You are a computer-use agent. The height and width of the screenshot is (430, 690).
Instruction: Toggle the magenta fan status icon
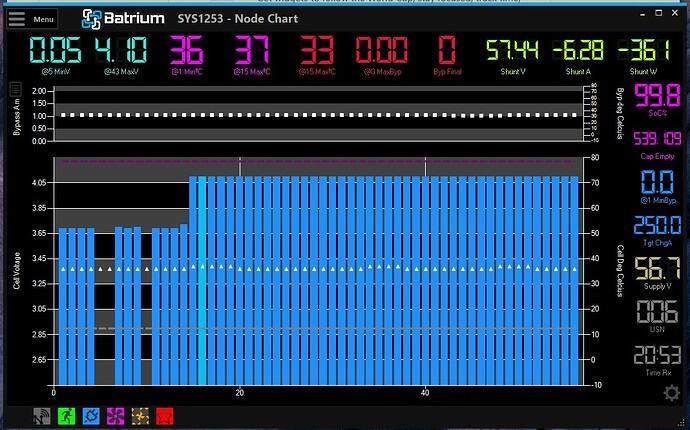[116, 416]
